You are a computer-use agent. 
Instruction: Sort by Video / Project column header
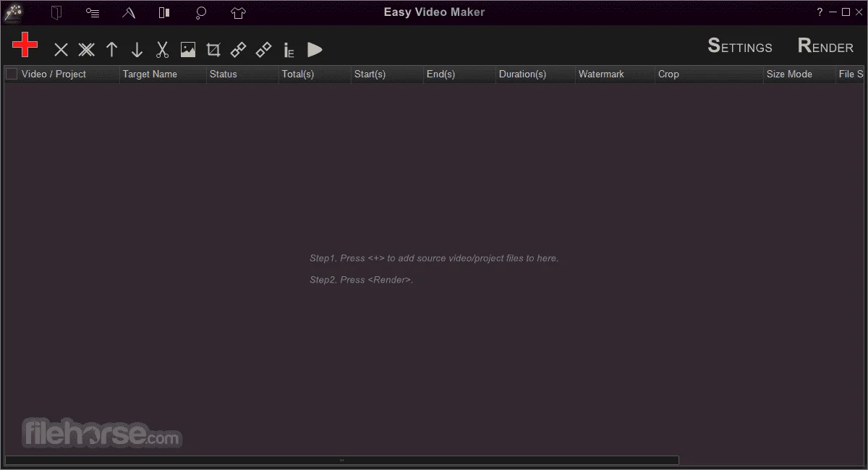tap(62, 74)
